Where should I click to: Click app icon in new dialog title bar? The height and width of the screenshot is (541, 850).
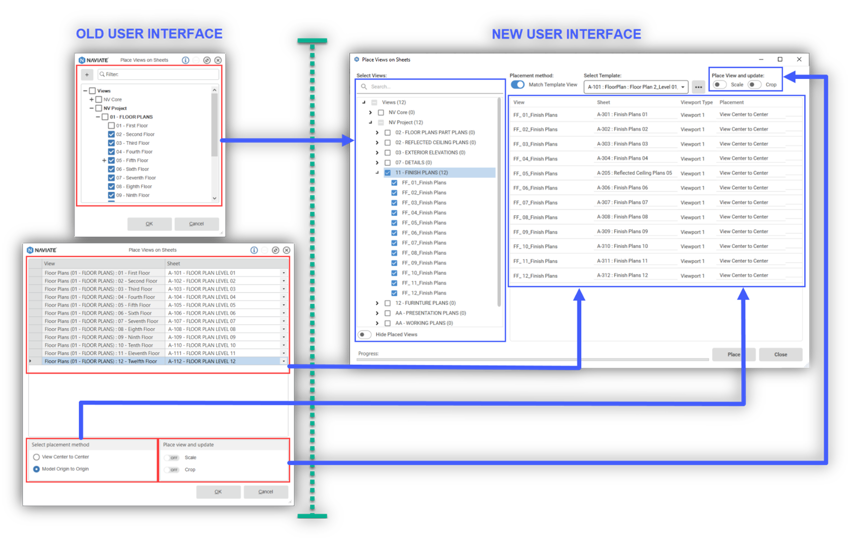pyautogui.click(x=357, y=60)
